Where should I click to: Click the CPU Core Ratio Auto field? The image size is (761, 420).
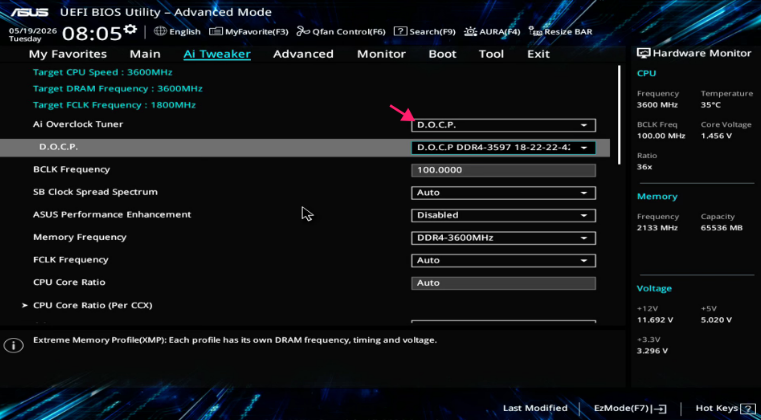click(x=503, y=283)
